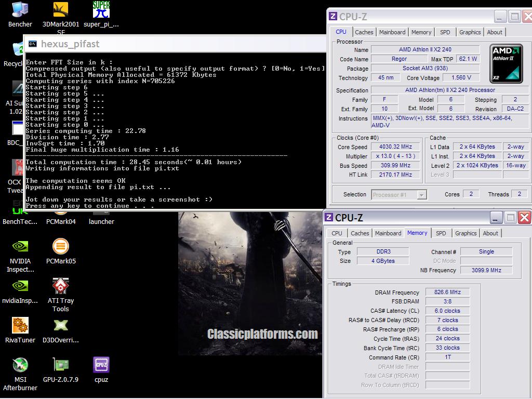
Task: Minimize the top CPU-Z window
Action: (499, 17)
